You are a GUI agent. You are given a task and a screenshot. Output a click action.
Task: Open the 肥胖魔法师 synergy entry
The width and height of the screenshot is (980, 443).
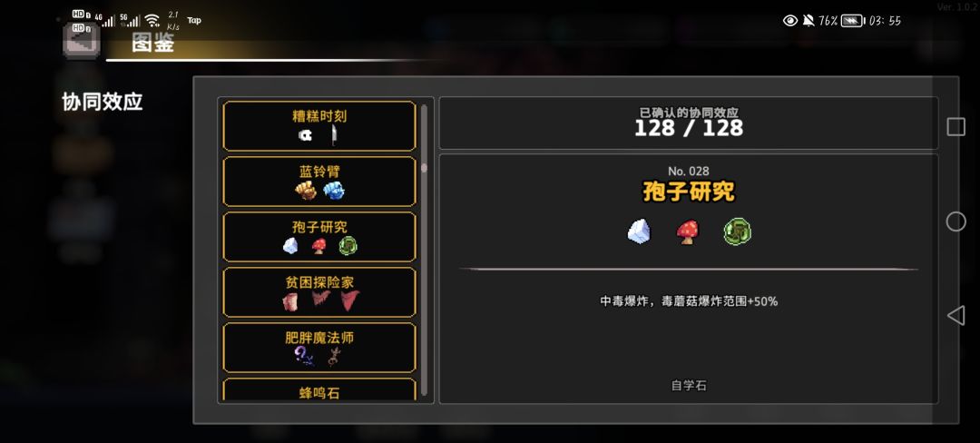coord(319,348)
